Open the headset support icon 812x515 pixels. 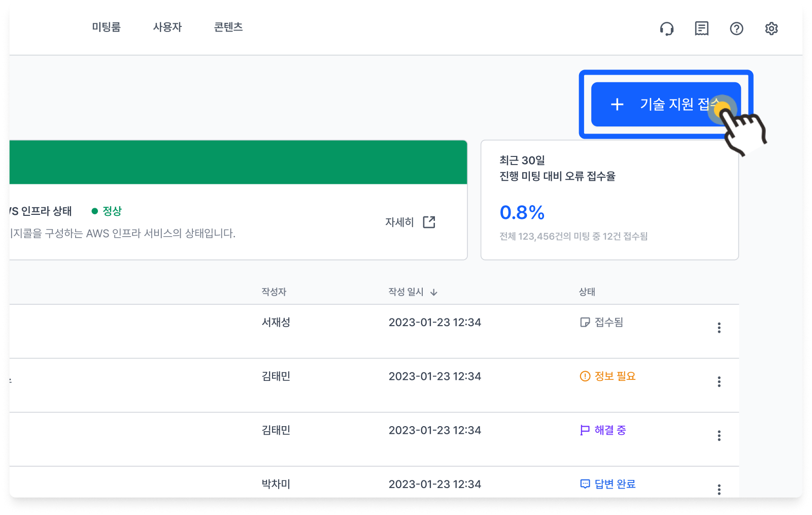pos(667,28)
